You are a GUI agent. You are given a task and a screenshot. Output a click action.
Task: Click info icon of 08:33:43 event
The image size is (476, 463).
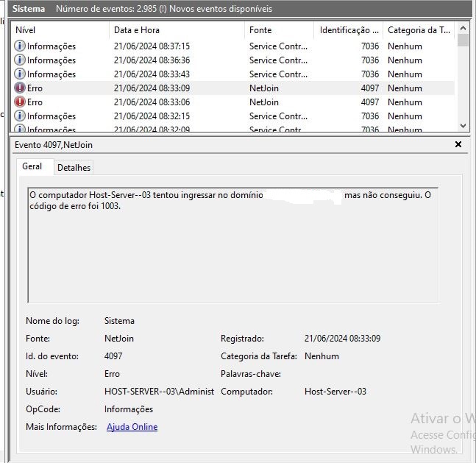coord(20,74)
